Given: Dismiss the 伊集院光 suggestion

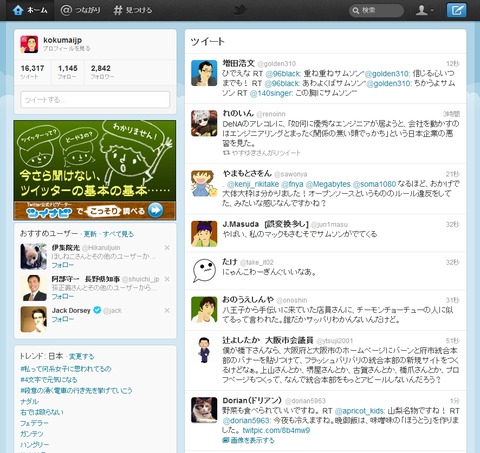Looking at the screenshot, I should [167, 248].
